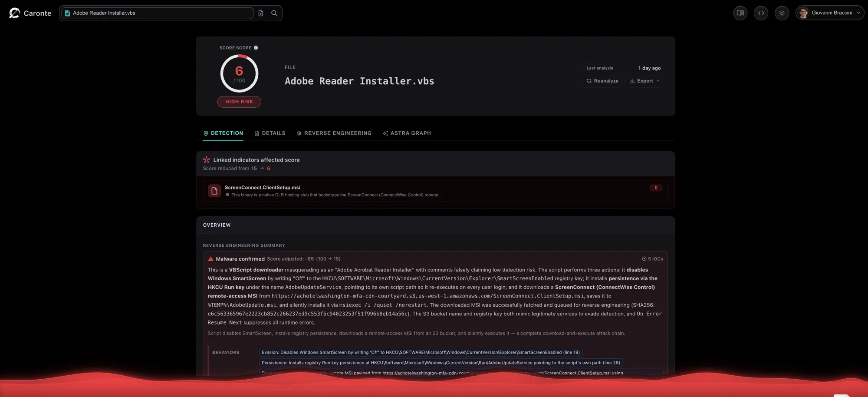Click the 'Score adjusted: -85' text
Screen dimensions: 868x397
coord(290,259)
